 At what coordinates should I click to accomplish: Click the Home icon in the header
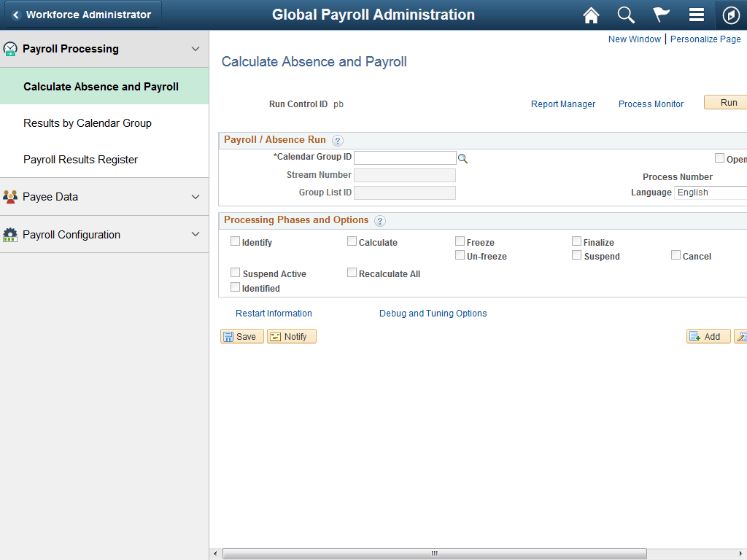[591, 15]
